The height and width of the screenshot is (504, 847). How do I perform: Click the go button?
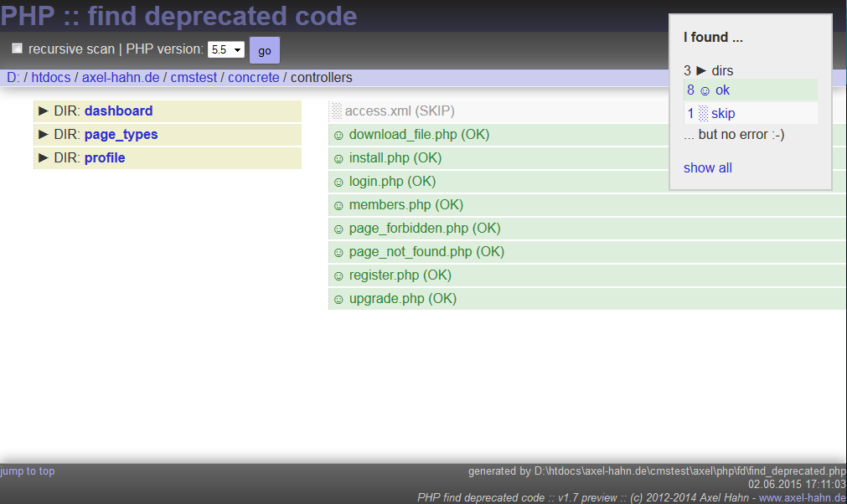(x=264, y=51)
